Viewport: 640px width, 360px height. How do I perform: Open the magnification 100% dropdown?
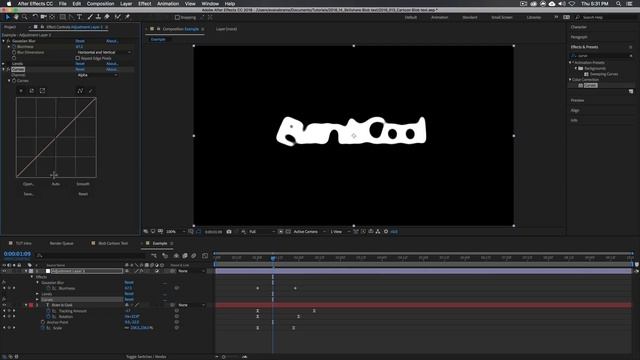click(176, 231)
